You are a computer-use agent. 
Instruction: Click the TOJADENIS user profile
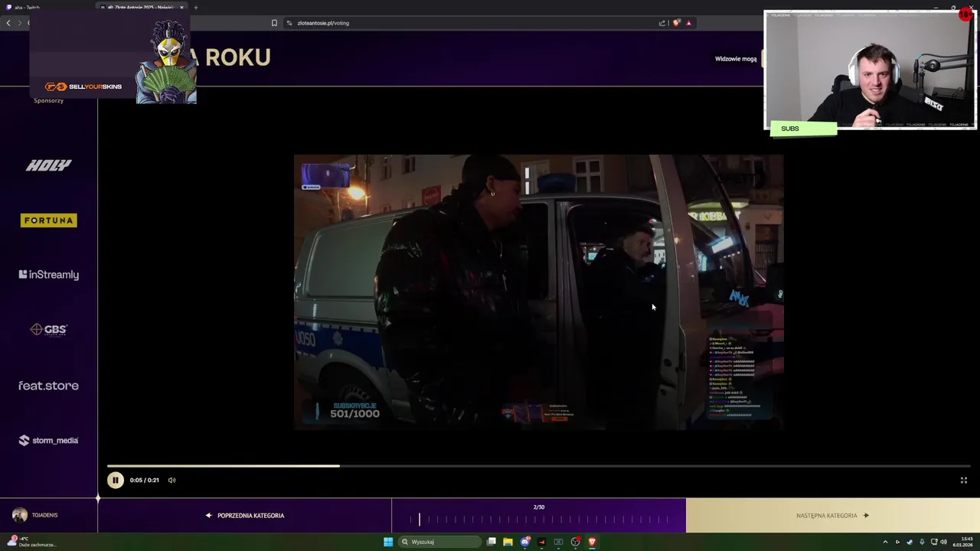(35, 515)
